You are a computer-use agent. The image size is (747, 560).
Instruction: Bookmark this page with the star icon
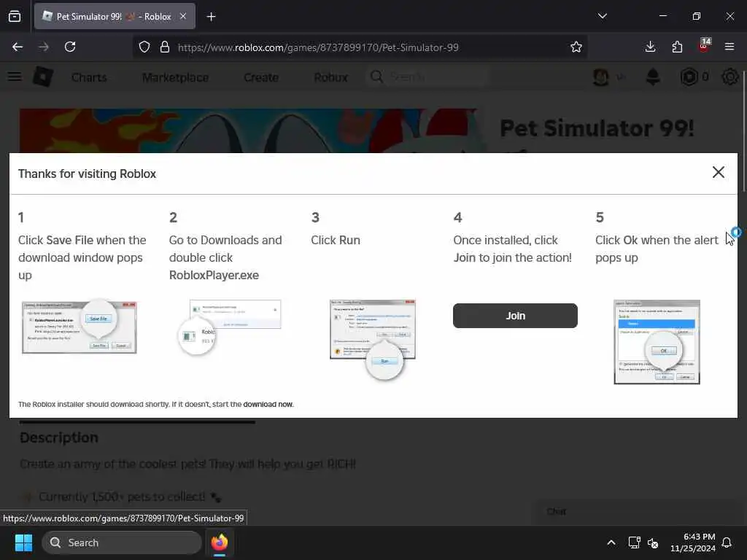576,47
